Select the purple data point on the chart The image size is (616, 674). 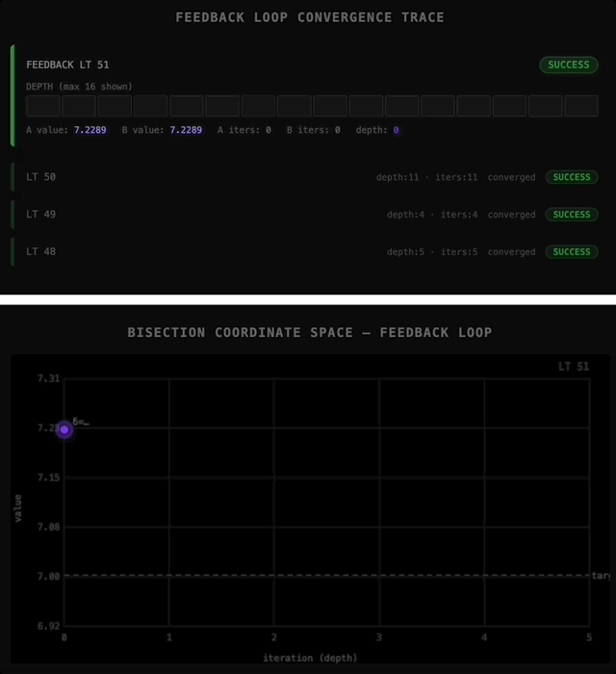(64, 429)
